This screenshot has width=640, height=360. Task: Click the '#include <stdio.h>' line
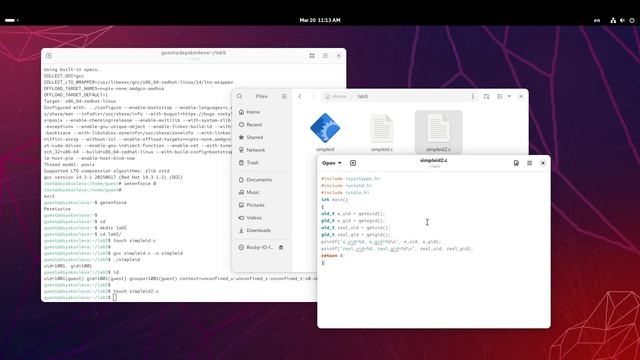345,192
